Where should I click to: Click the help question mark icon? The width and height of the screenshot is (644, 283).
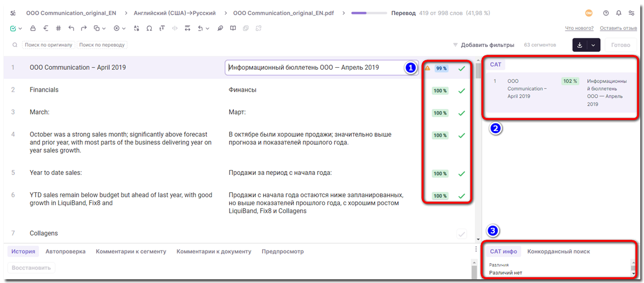(x=606, y=13)
